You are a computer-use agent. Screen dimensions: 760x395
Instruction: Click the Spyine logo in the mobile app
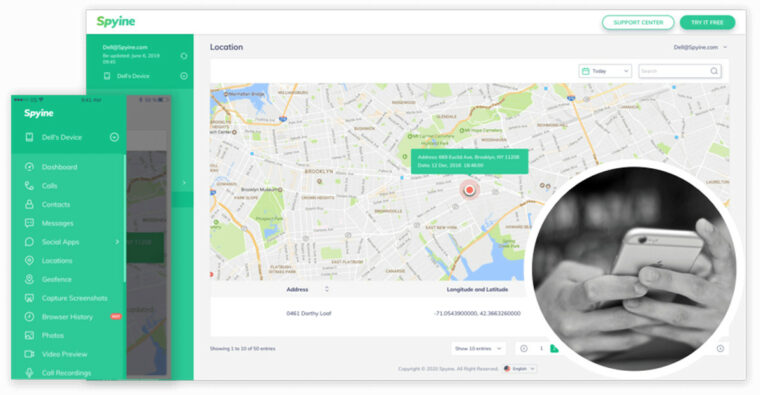[x=39, y=113]
